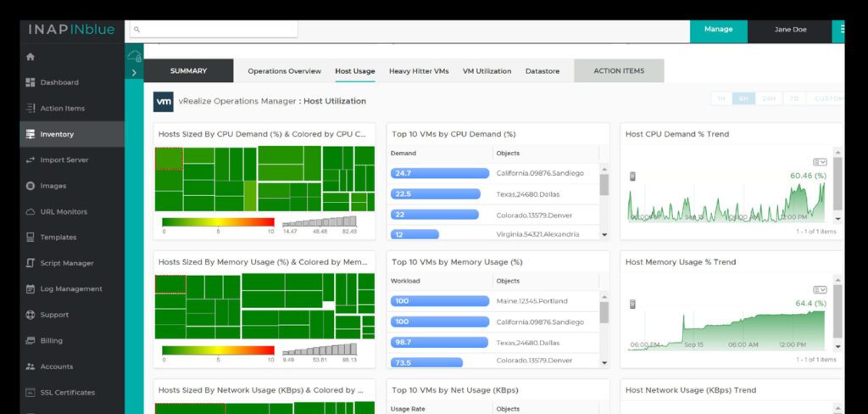Select Colorado.13579.Denver in CPU Demand list

(534, 215)
